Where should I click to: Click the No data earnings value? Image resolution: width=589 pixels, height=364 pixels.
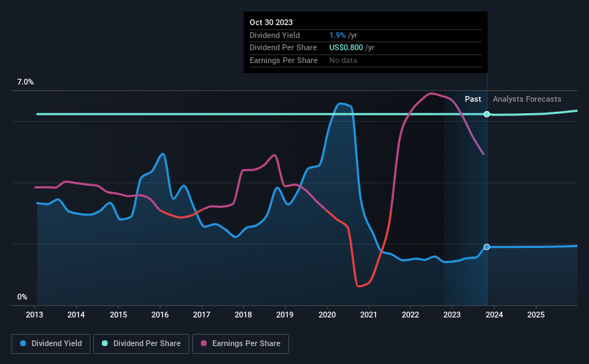pos(343,60)
